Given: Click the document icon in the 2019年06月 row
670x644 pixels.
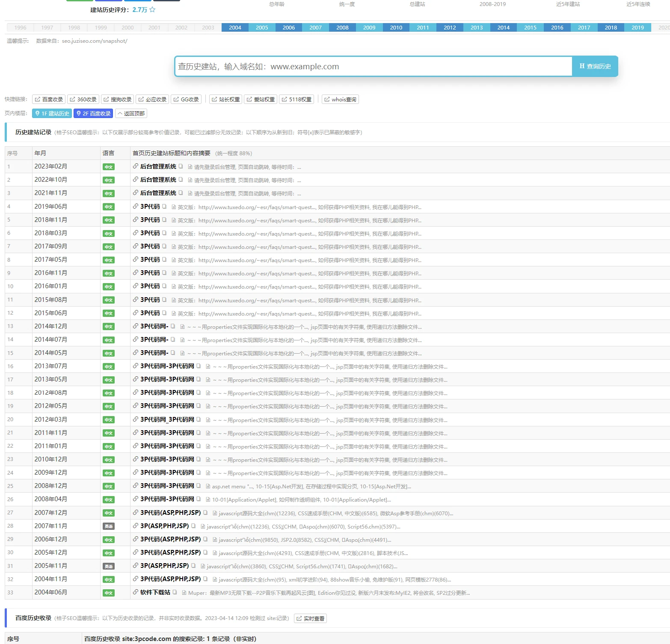Looking at the screenshot, I should pos(174,207).
